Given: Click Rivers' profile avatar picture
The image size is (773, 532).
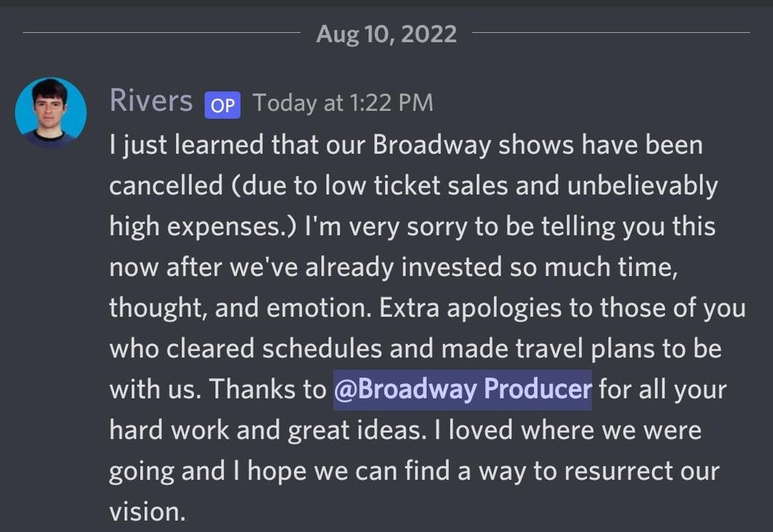Looking at the screenshot, I should [51, 113].
